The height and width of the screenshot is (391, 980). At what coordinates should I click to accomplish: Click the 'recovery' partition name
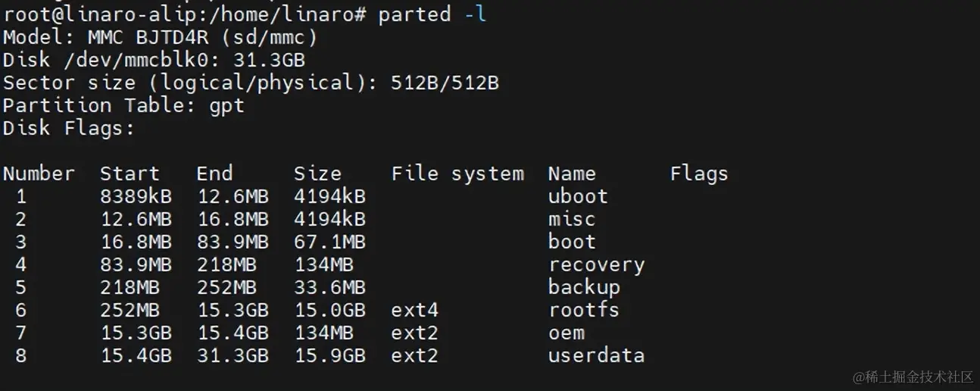click(x=596, y=265)
